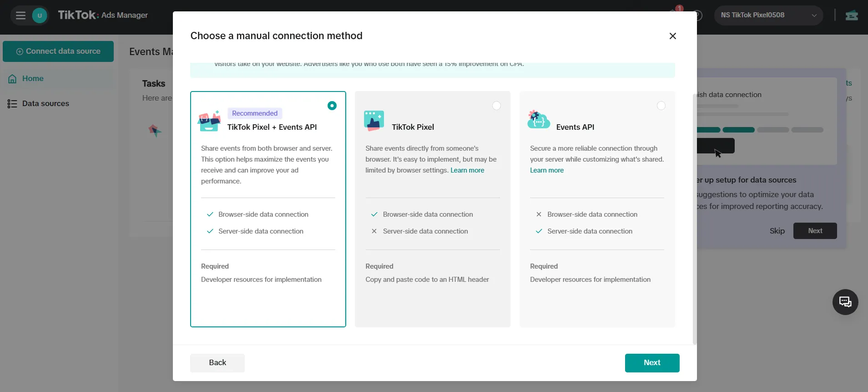Screen dimensions: 868x392
Task: Click 'Server-side data connection' in TikTok Pixel card
Action: (425, 231)
